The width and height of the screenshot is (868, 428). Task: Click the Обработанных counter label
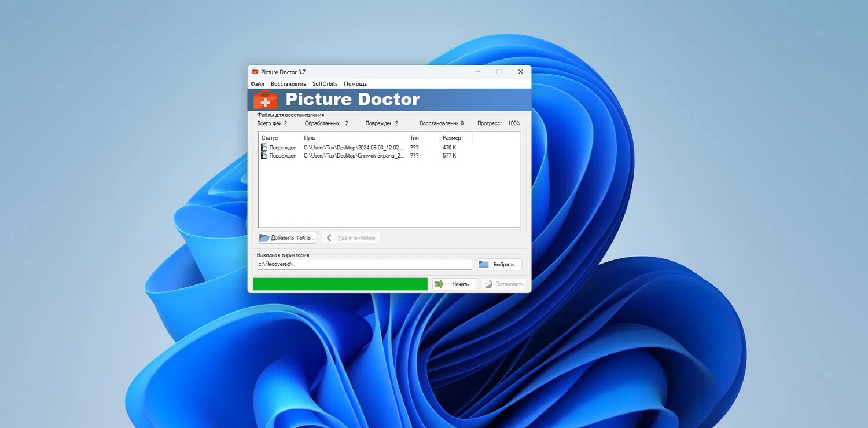coord(322,123)
